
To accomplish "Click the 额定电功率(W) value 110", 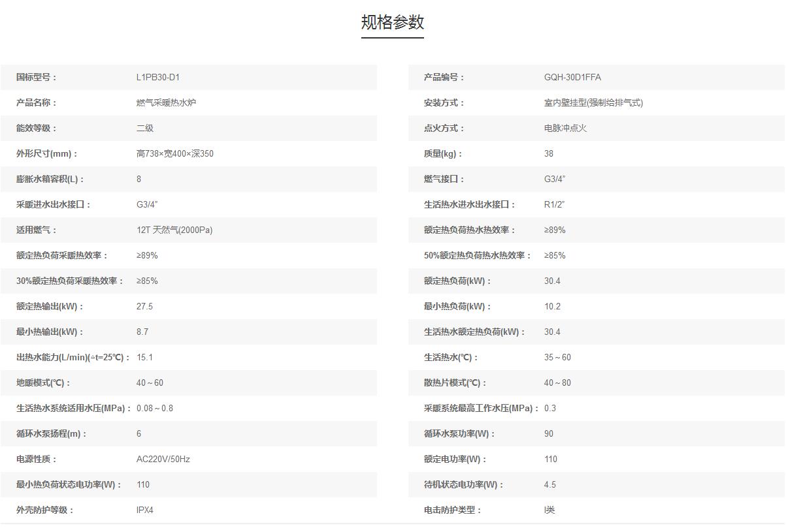I will tap(551, 459).
